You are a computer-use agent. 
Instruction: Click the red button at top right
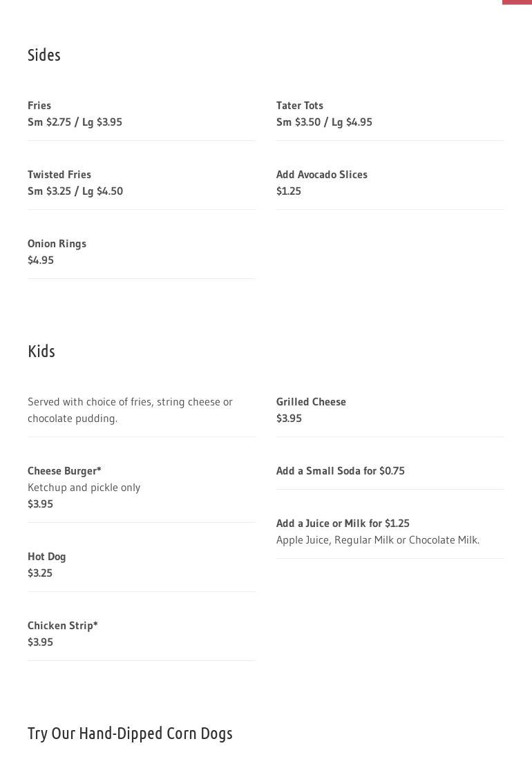[517, 2]
